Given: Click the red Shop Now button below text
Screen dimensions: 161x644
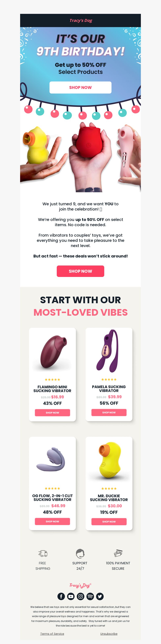Looking at the screenshot, I should click(x=80, y=271).
